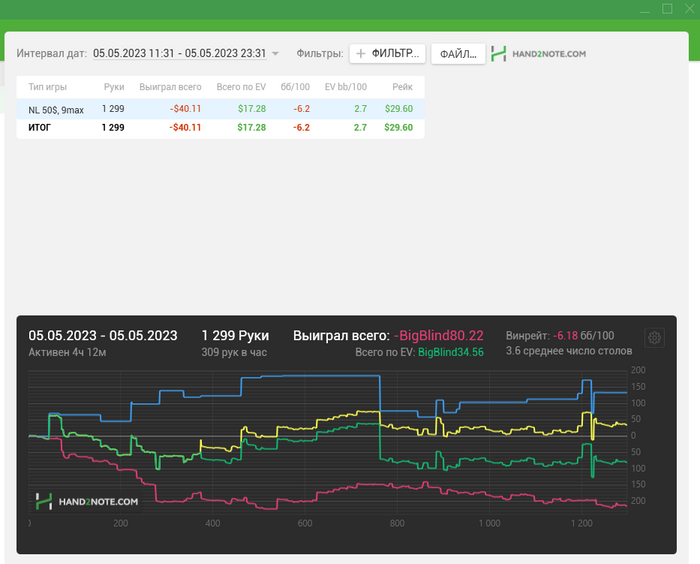Click the date range 05.05.2023 11:31 - 23:31
This screenshot has width=700, height=564.
pos(179,53)
